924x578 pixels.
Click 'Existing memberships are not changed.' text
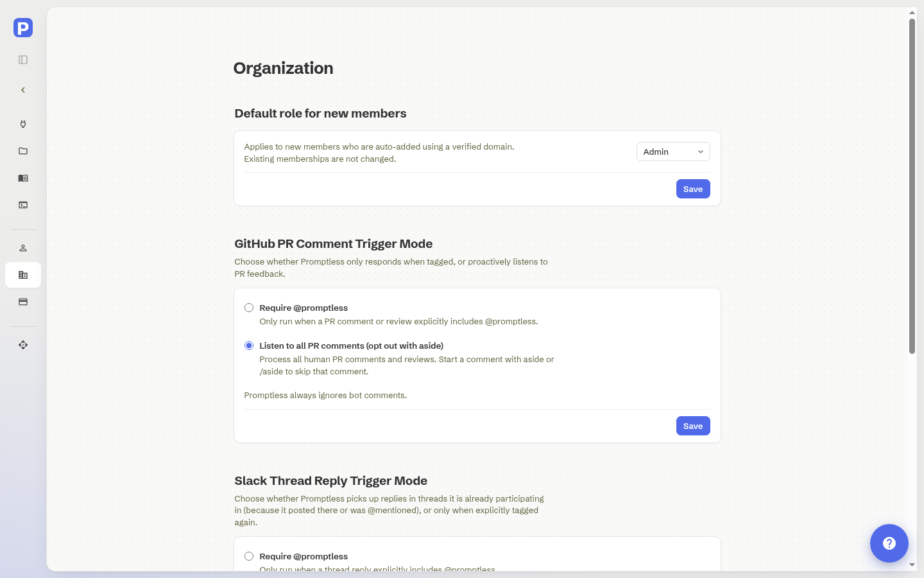pos(320,159)
